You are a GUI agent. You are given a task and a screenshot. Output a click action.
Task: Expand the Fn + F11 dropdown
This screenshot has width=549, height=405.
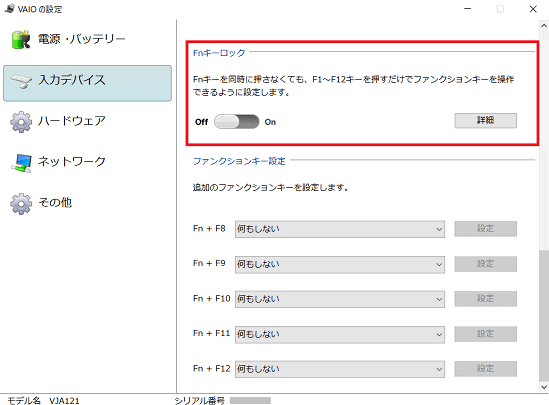click(340, 334)
